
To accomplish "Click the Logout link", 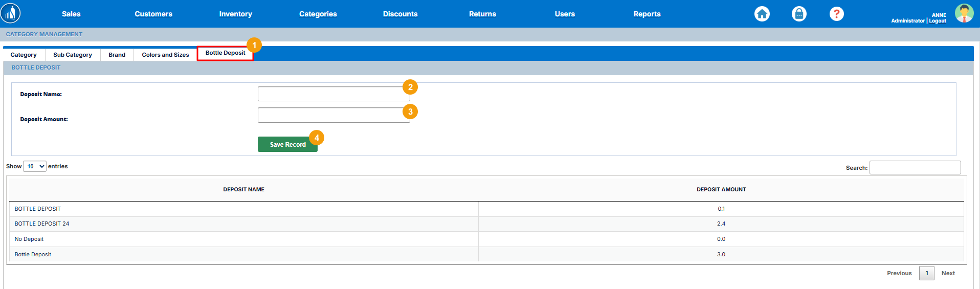I will [938, 21].
